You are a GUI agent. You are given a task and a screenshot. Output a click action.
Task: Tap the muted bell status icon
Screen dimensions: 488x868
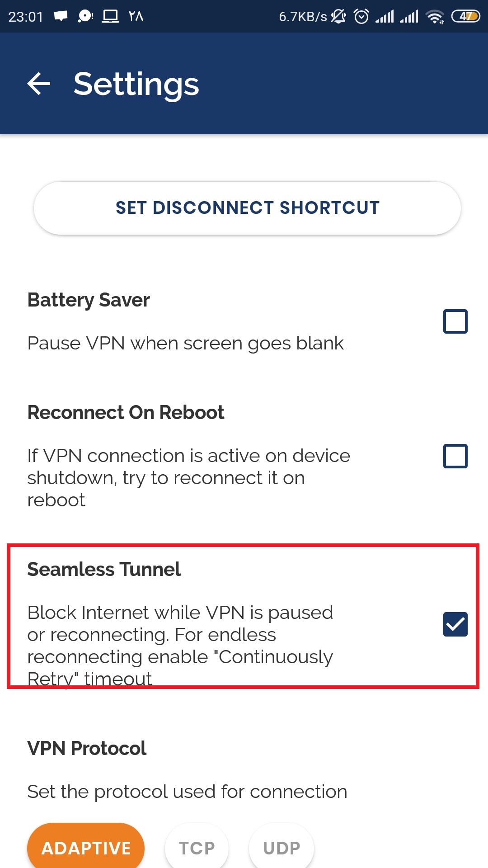[x=338, y=17]
